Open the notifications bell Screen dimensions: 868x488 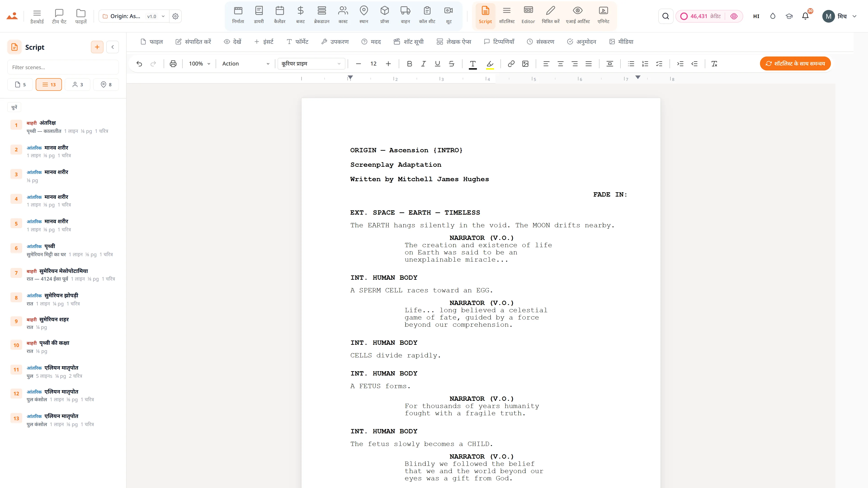click(805, 16)
